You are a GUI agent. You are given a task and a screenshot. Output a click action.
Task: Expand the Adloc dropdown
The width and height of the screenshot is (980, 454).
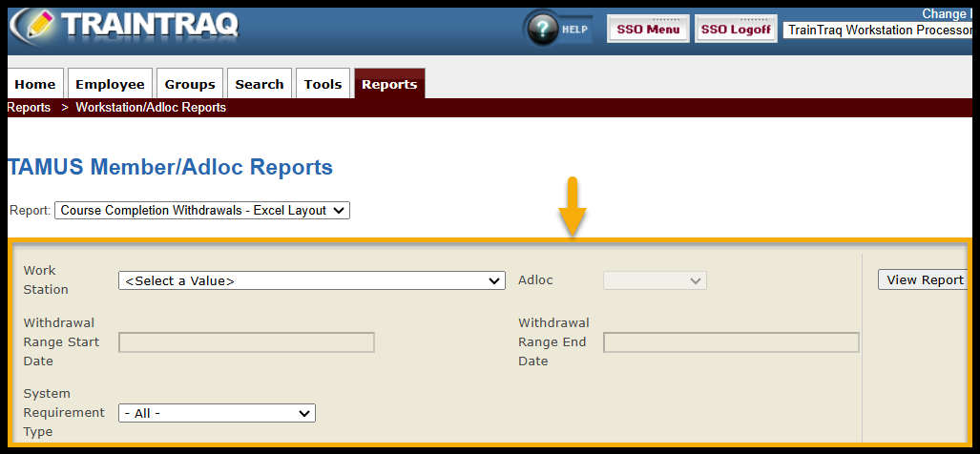click(x=655, y=280)
